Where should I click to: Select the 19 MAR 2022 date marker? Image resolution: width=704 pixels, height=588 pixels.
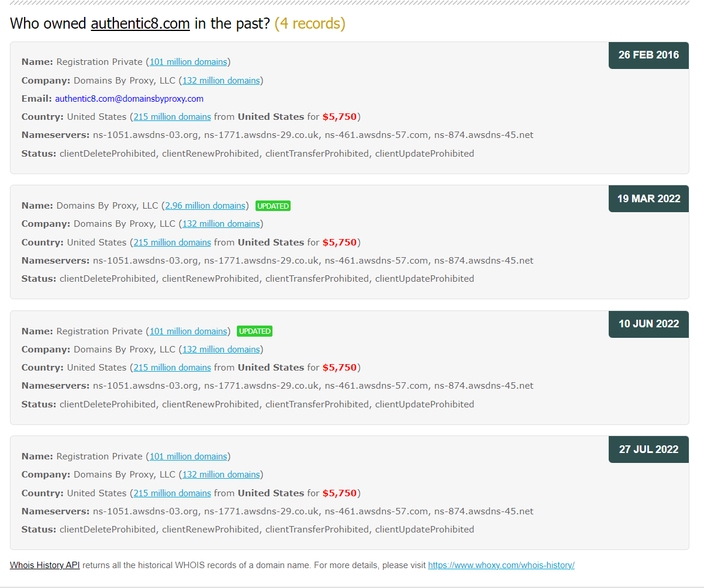pyautogui.click(x=648, y=199)
